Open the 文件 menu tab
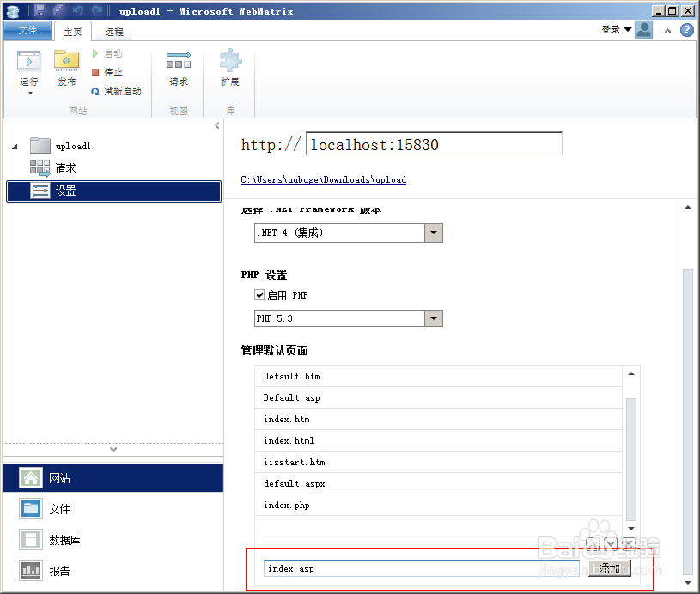 tap(27, 30)
